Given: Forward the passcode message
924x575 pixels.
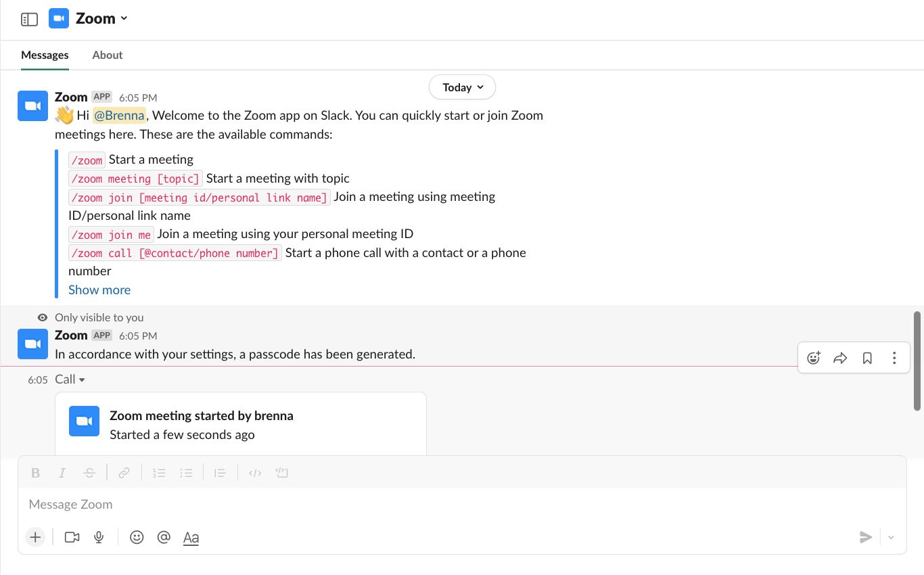Looking at the screenshot, I should [840, 359].
